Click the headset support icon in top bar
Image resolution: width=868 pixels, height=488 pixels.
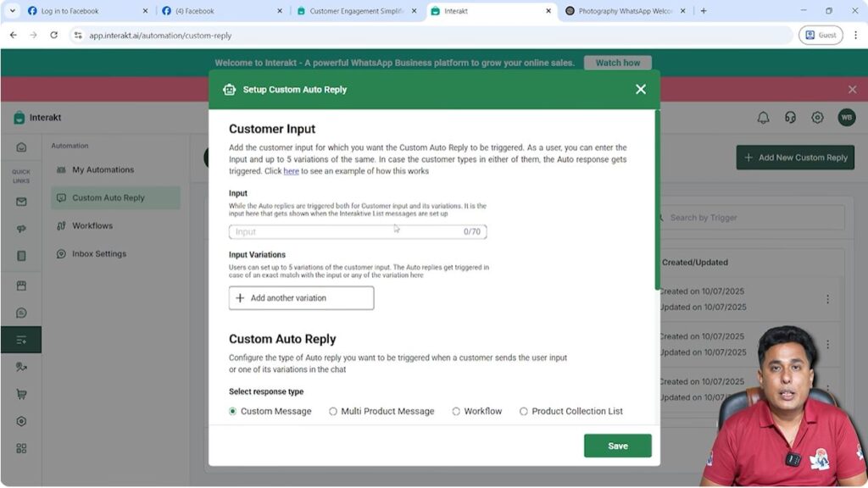790,117
